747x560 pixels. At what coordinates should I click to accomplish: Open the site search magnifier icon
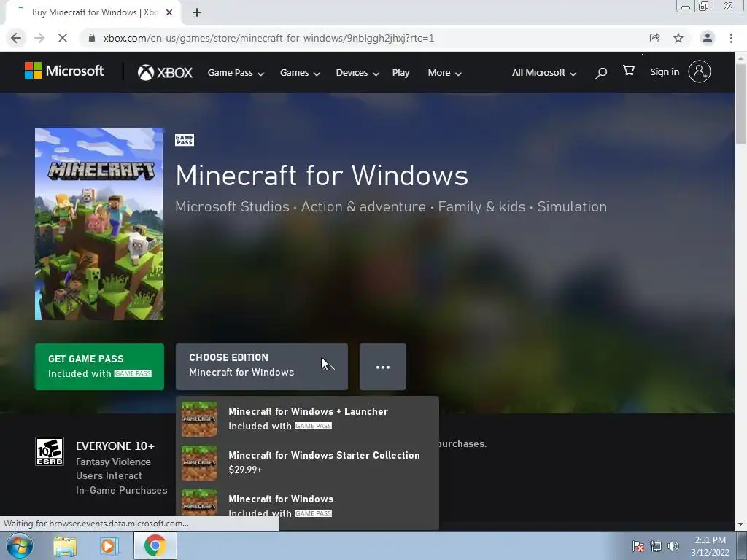[x=601, y=73]
